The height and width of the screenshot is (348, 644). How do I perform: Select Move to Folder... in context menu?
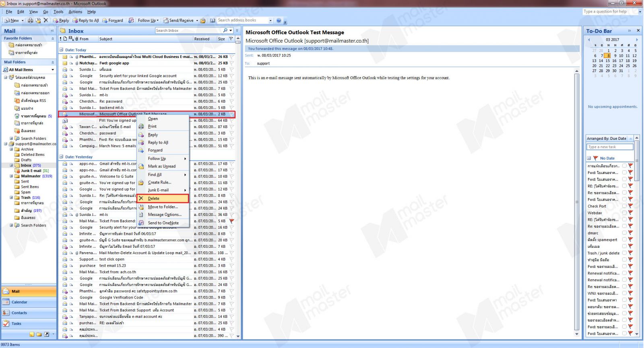(x=163, y=207)
